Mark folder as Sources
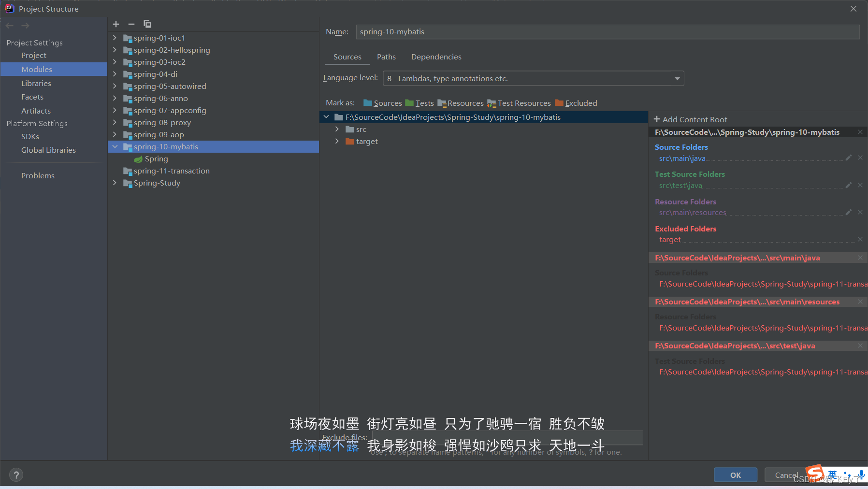Image resolution: width=868 pixels, height=489 pixels. (x=382, y=103)
